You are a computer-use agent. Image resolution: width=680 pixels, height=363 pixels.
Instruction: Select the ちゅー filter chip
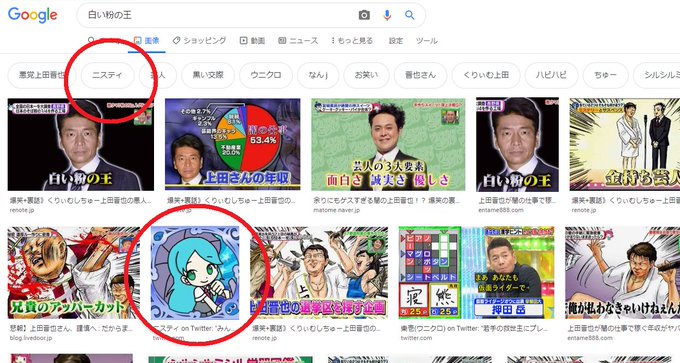tap(605, 75)
